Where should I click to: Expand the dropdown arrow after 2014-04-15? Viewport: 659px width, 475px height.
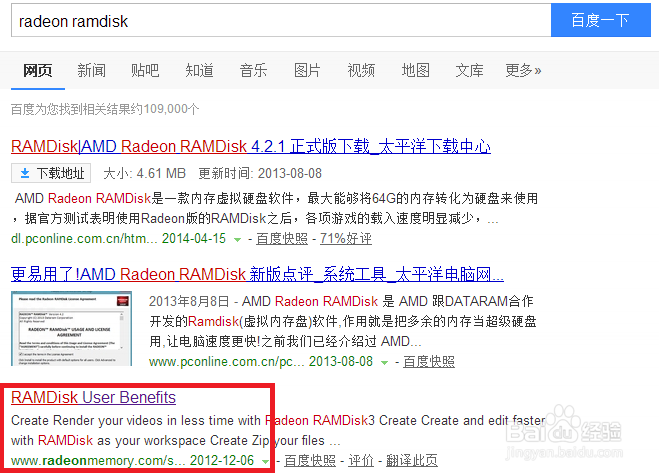(x=237, y=240)
